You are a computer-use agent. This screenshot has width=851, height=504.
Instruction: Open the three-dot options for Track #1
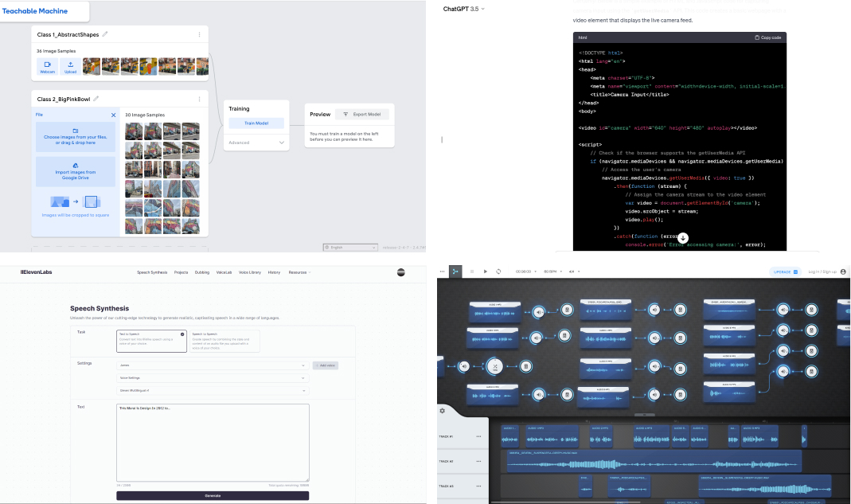pos(478,436)
